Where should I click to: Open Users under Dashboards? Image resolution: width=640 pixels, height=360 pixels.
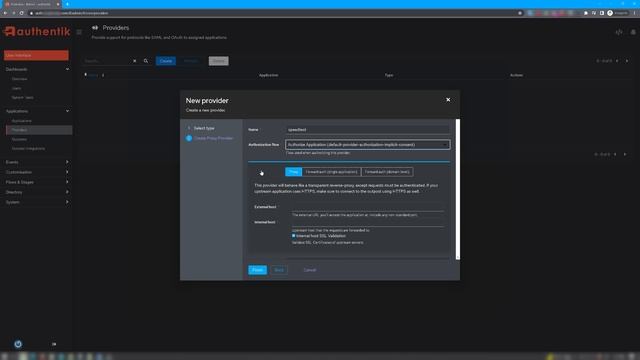coord(16,88)
